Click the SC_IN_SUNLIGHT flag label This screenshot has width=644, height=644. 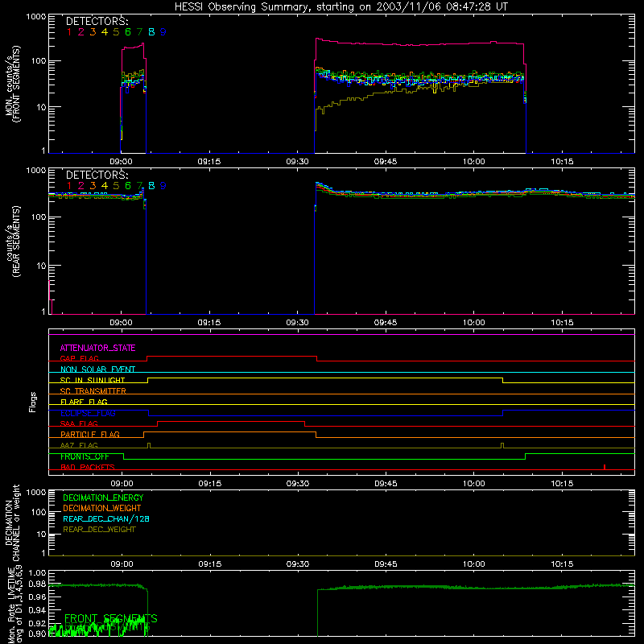[93, 380]
